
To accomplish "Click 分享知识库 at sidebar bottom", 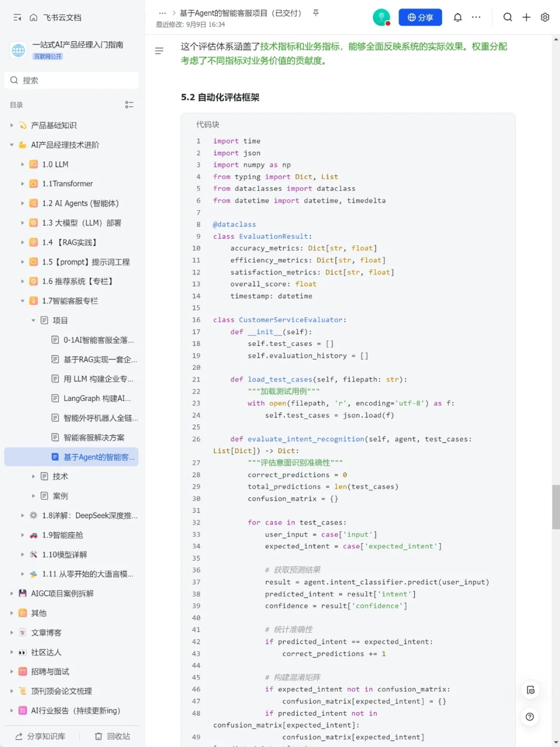I will pos(46,737).
